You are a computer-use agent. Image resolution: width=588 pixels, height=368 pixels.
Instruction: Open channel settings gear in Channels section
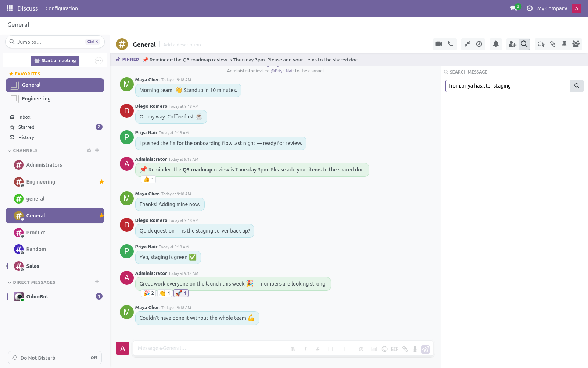pos(89,150)
